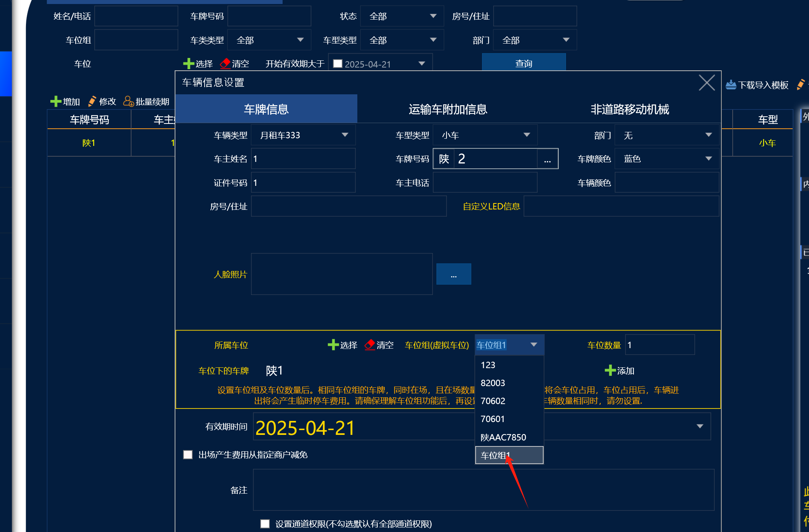Click the green plus 增加 (add) icon
The image size is (809, 532).
coord(56,102)
